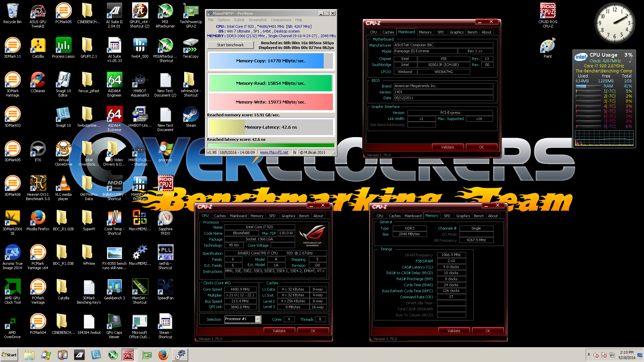The image size is (644, 362).
Task: Click Validate in CPU-Z processor window
Action: [279, 331]
